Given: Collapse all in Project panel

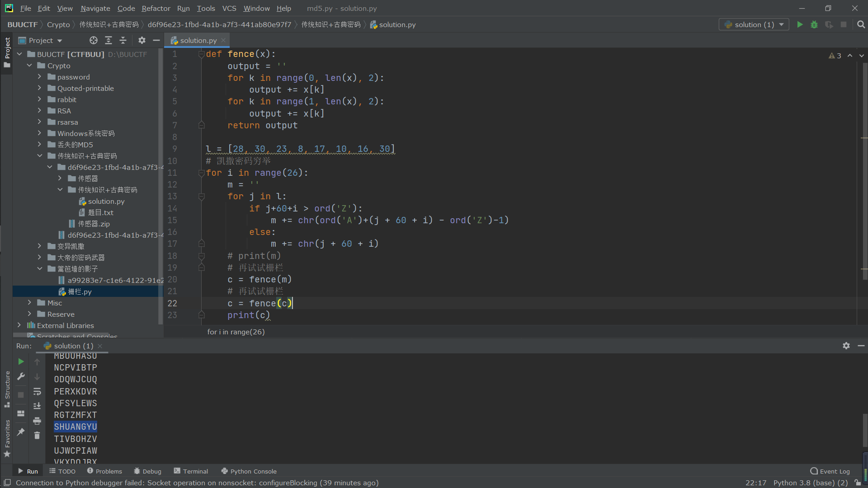Looking at the screenshot, I should (123, 41).
